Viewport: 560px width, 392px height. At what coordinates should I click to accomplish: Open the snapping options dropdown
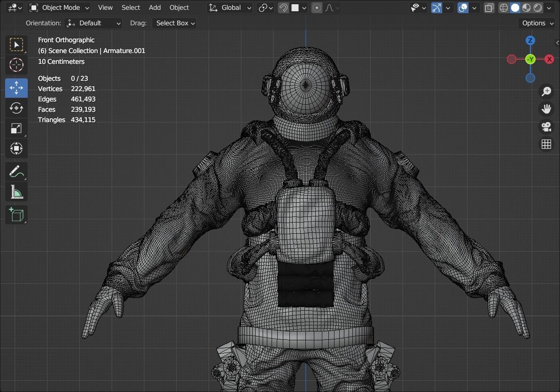(299, 8)
